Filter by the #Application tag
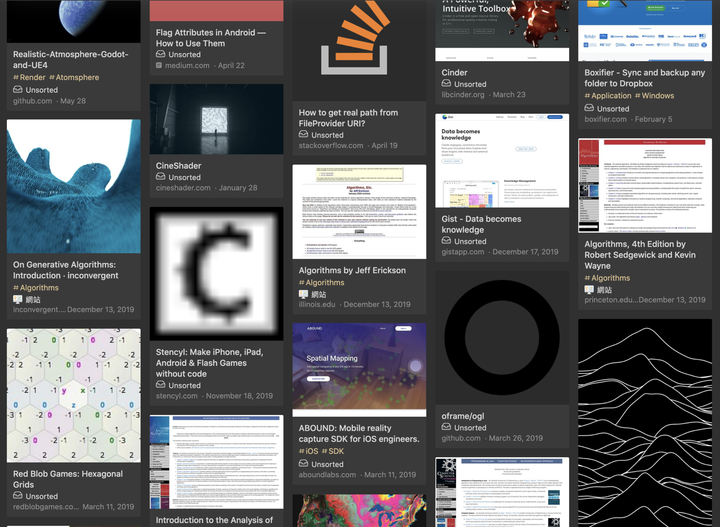This screenshot has height=527, width=720. (608, 95)
